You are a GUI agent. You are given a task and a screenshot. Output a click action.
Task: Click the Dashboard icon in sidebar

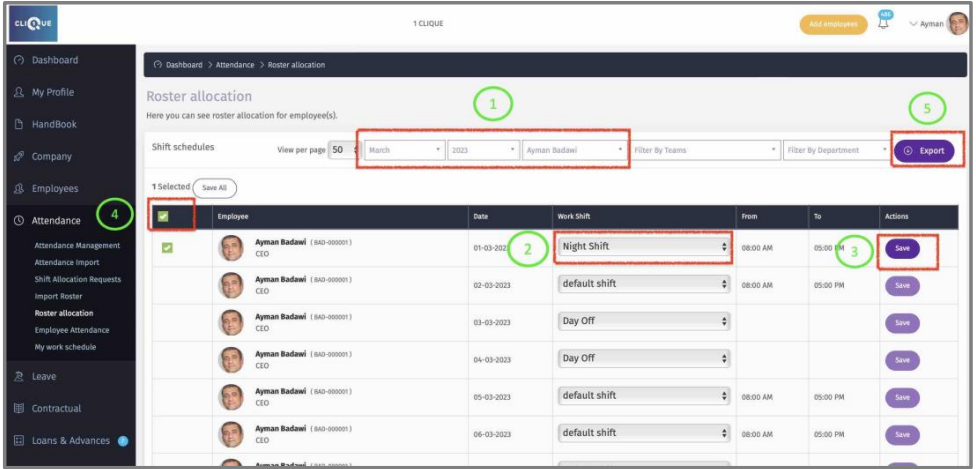(x=19, y=60)
